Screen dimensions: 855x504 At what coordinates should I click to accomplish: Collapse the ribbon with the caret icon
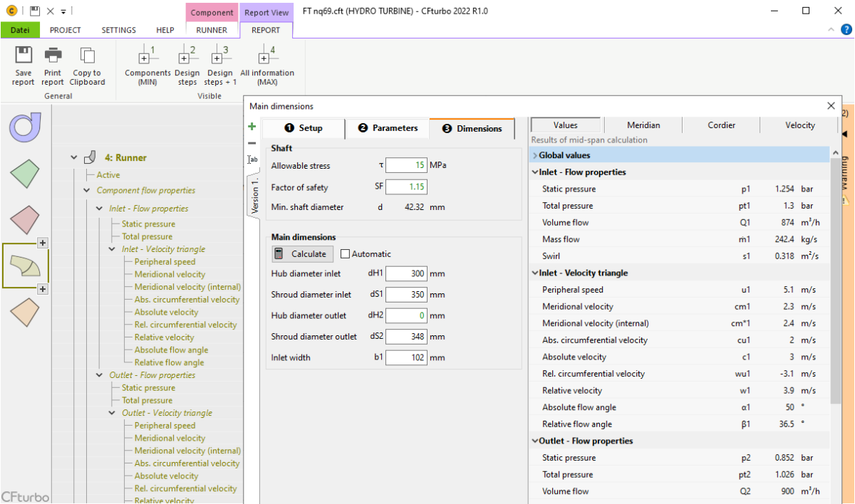pyautogui.click(x=831, y=30)
